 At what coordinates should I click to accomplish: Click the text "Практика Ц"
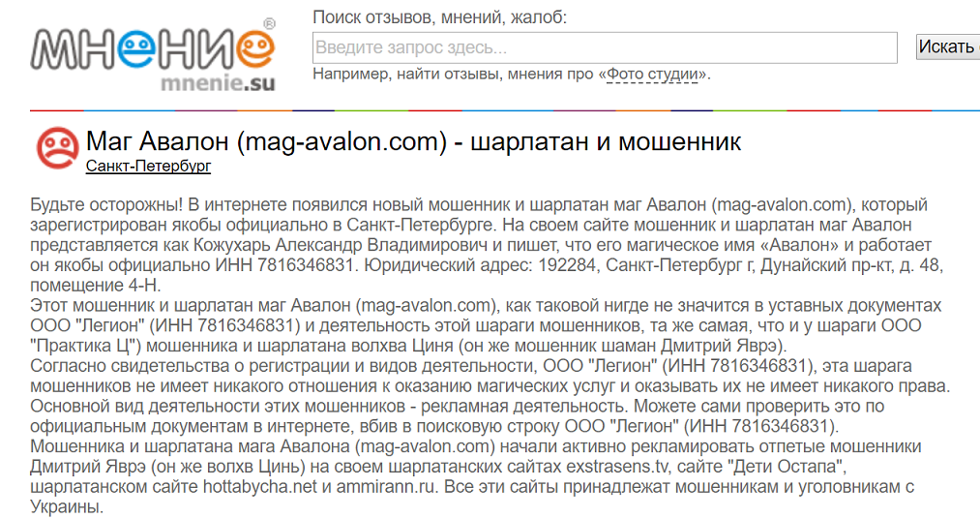(x=84, y=346)
